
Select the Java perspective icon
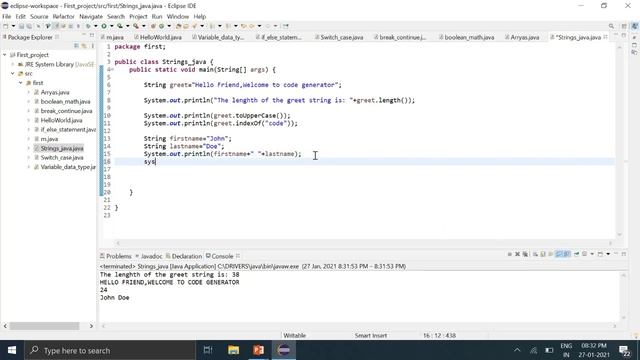pos(634,26)
